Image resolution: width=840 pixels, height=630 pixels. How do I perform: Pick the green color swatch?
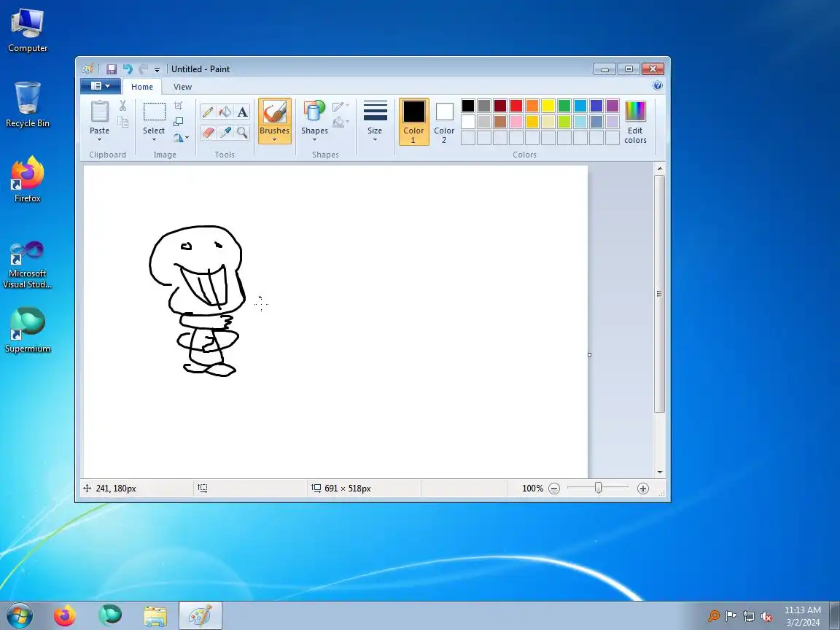564,106
